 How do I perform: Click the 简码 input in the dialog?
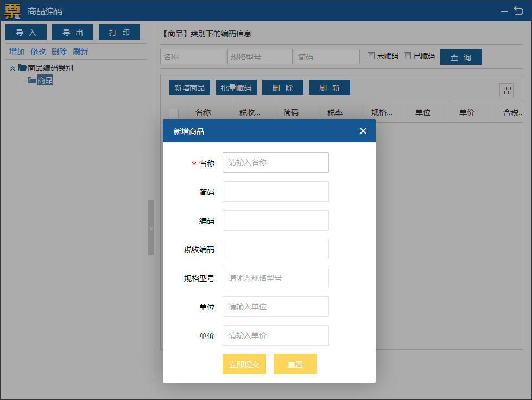[276, 192]
